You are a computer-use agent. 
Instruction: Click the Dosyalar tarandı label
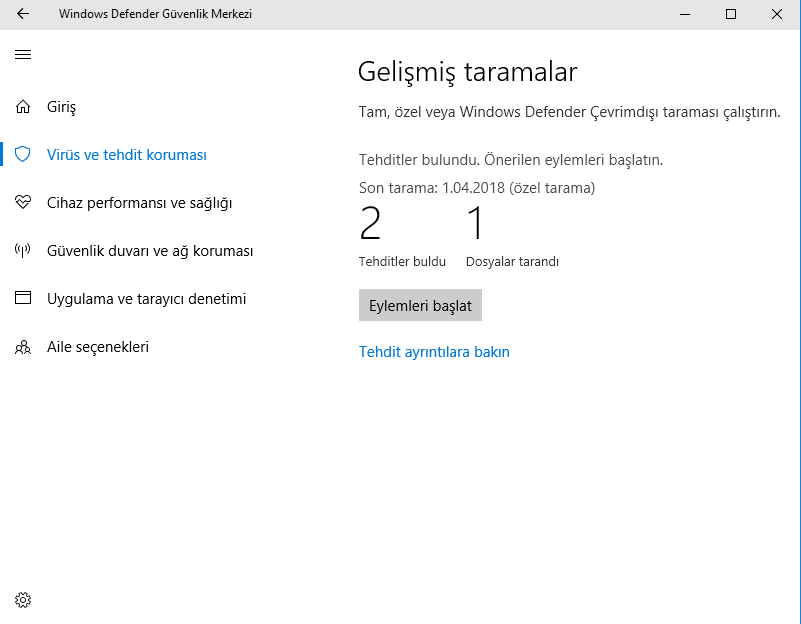click(512, 261)
